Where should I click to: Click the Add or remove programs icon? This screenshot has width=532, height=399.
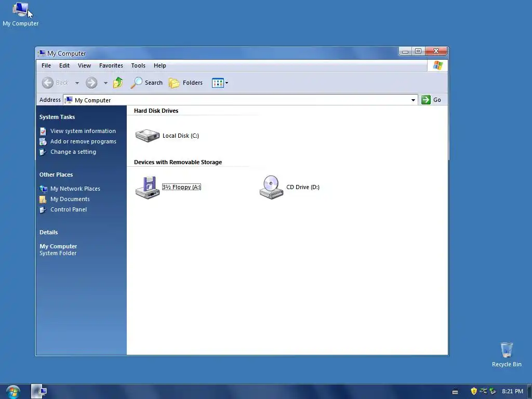[43, 141]
